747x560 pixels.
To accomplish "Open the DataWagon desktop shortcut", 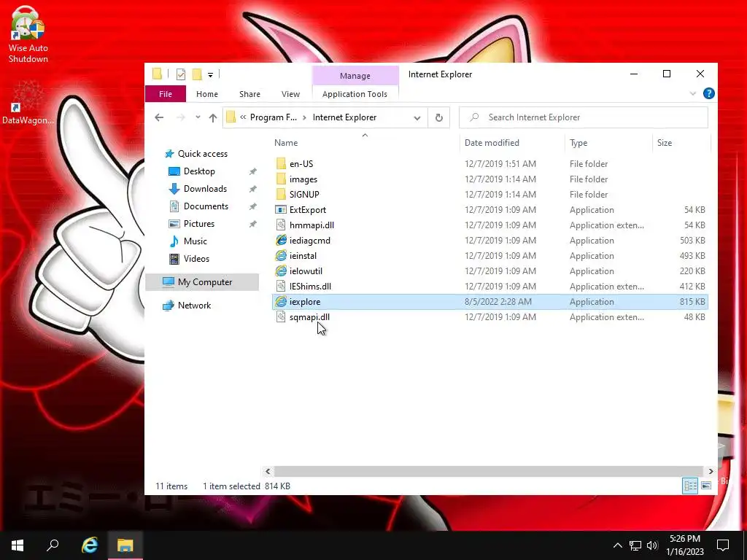I will 28,102.
